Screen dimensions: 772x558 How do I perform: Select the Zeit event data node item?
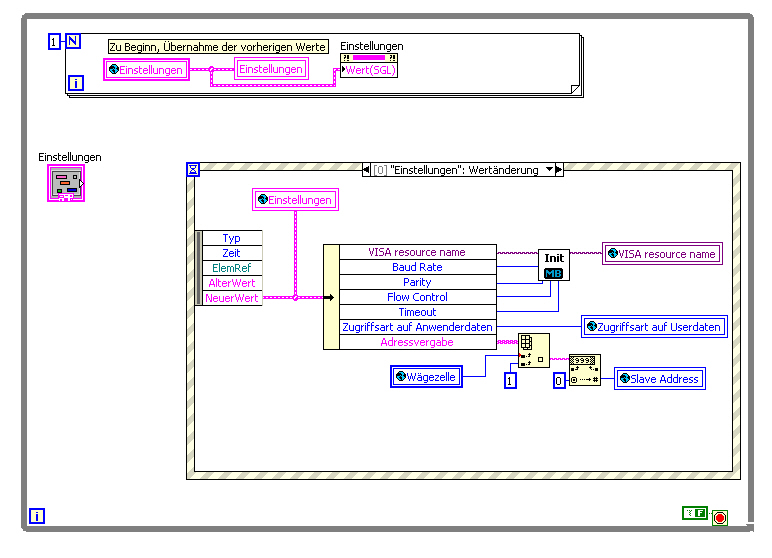click(232, 253)
